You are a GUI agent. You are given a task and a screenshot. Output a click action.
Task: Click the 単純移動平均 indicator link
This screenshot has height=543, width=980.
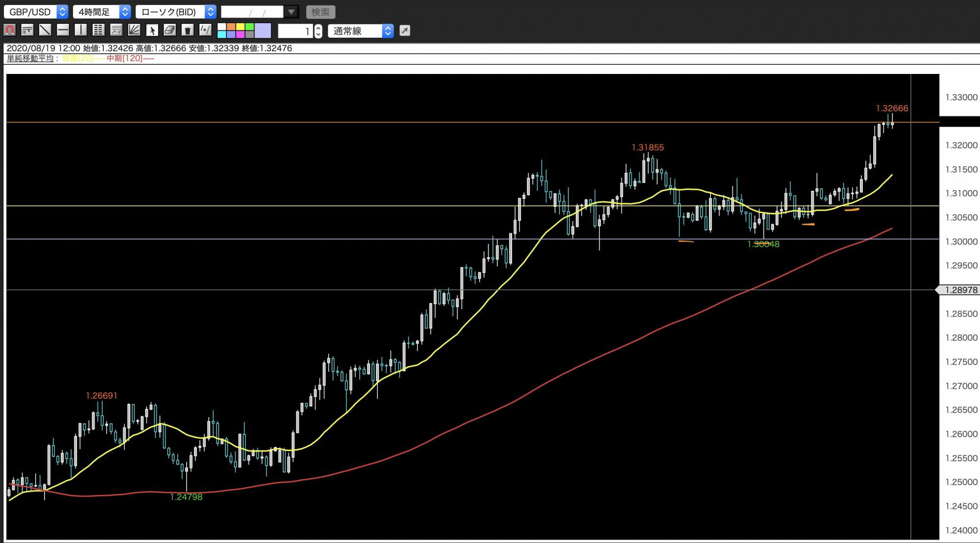30,58
